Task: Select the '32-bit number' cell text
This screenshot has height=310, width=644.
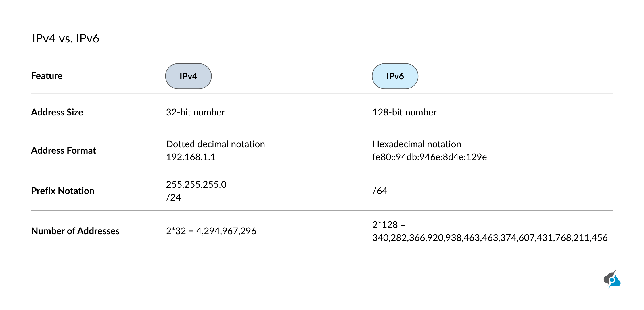Action: point(195,112)
